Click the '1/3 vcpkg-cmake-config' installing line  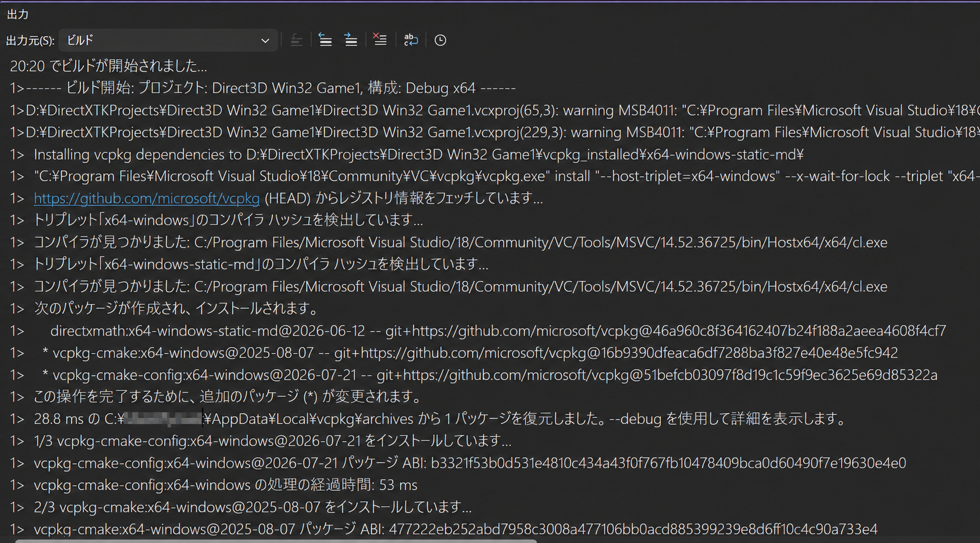[x=261, y=441]
